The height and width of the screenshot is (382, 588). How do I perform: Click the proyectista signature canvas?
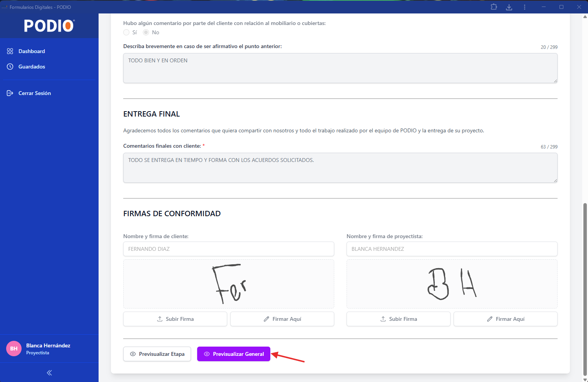[x=452, y=284]
